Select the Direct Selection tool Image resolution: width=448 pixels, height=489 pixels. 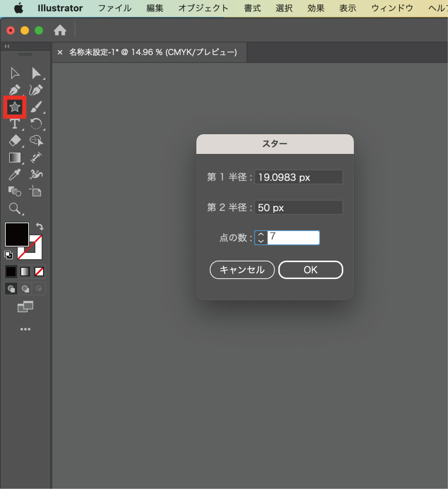coord(36,73)
